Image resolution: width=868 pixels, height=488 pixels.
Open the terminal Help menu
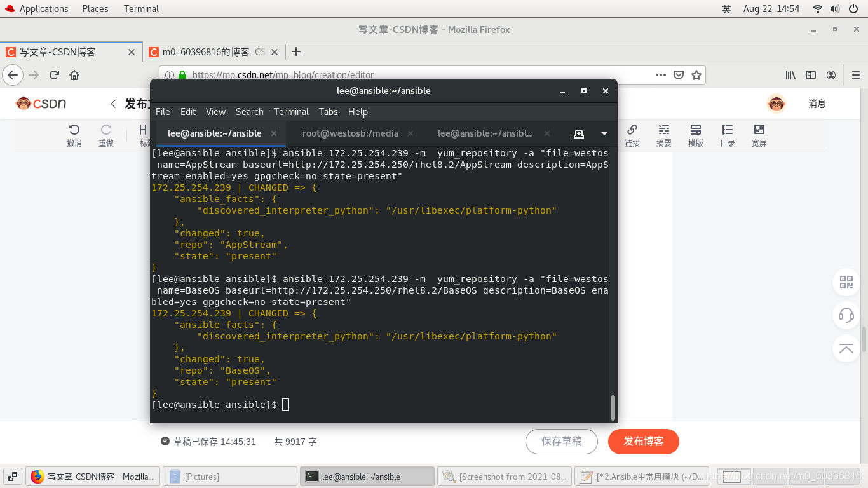point(358,111)
